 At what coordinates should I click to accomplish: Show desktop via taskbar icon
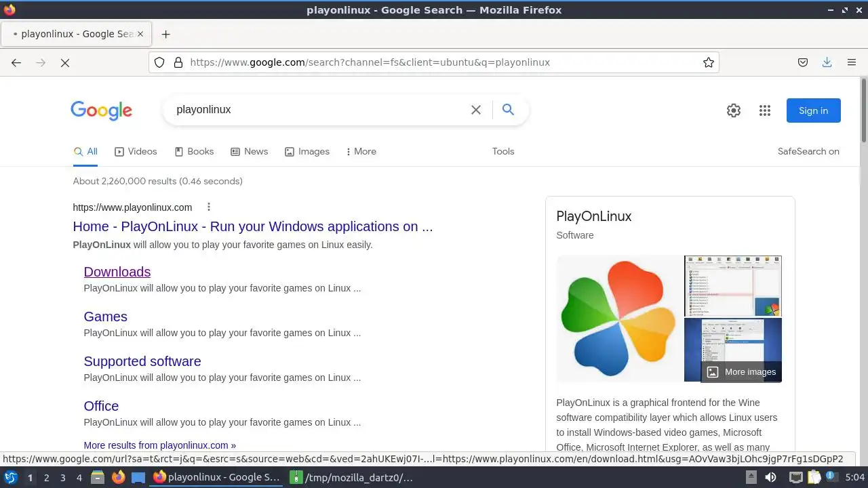(x=138, y=477)
